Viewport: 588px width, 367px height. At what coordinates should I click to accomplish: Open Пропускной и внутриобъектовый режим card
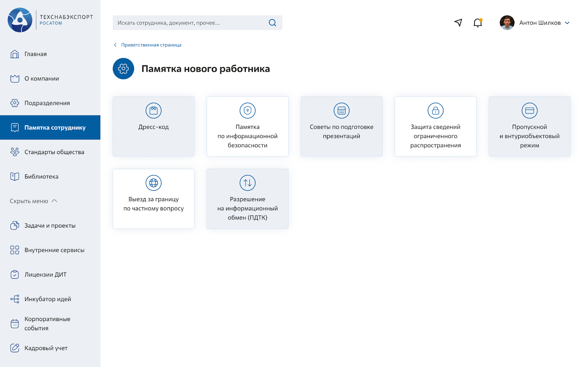coord(529,127)
